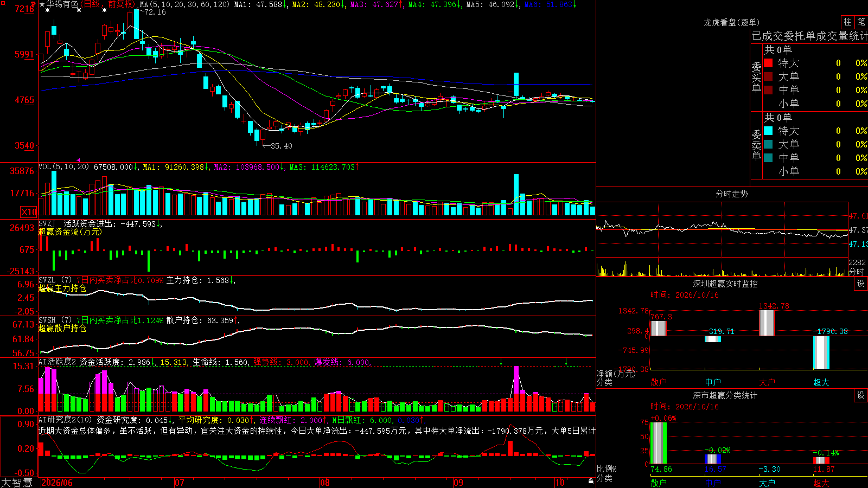Select the 龙虎看盘(逐单) panel title
868x488 pixels.
point(731,22)
